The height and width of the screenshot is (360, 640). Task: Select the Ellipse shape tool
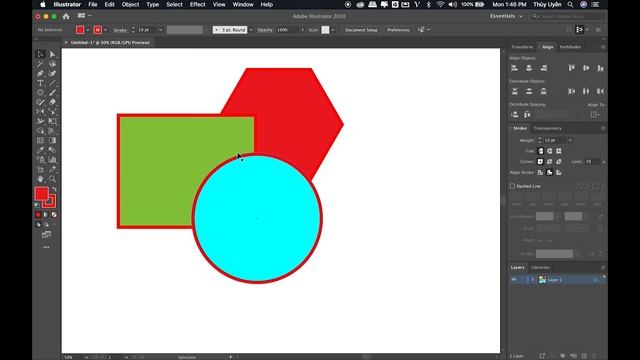pyautogui.click(x=40, y=93)
